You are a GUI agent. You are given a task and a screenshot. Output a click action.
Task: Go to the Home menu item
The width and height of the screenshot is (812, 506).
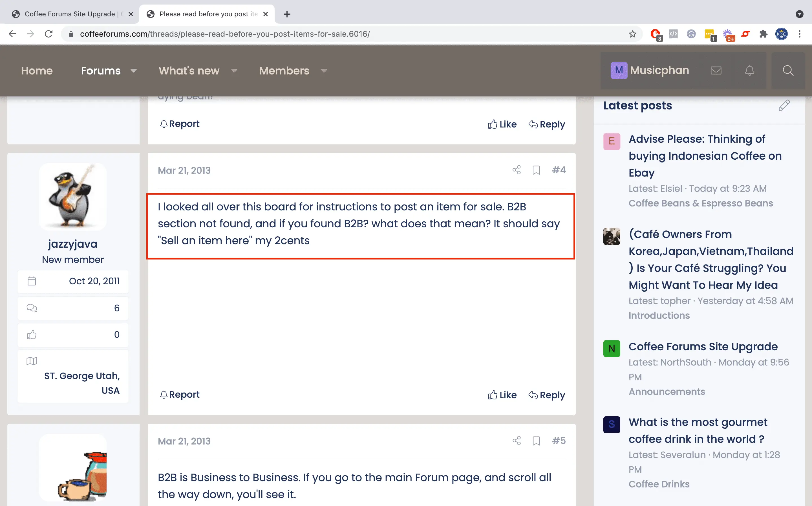[x=37, y=71]
